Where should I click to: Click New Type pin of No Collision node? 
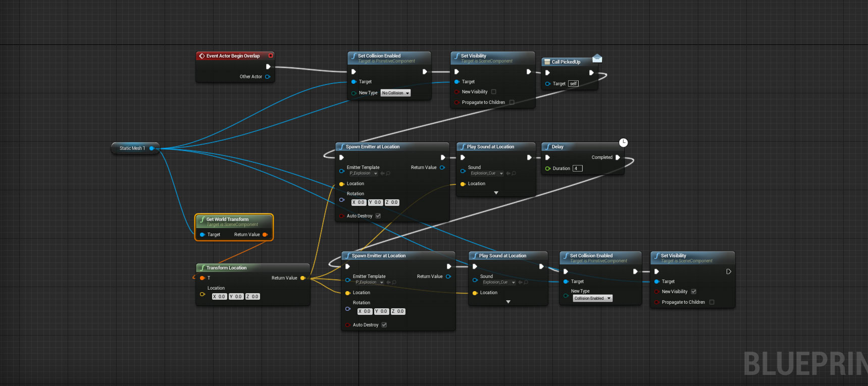pyautogui.click(x=354, y=93)
